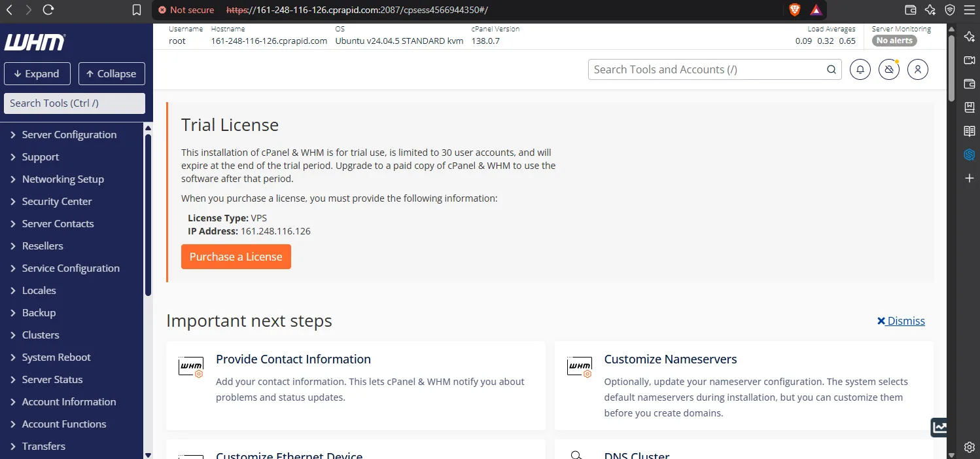Viewport: 980px width, 459px height.
Task: Open the user account menu icon
Action: coord(918,69)
